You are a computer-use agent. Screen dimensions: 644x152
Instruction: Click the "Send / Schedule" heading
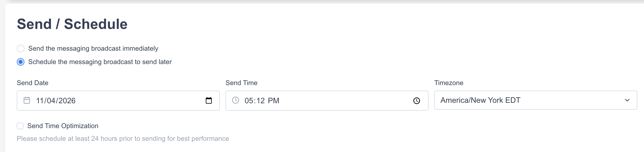click(72, 24)
